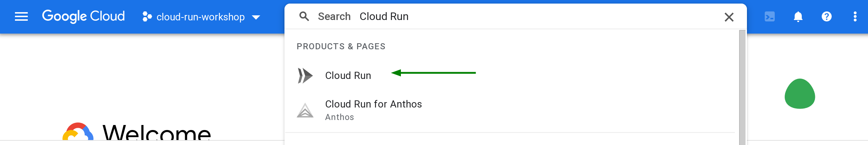The image size is (868, 145).
Task: Select the Cloud Run search result
Action: click(x=348, y=76)
